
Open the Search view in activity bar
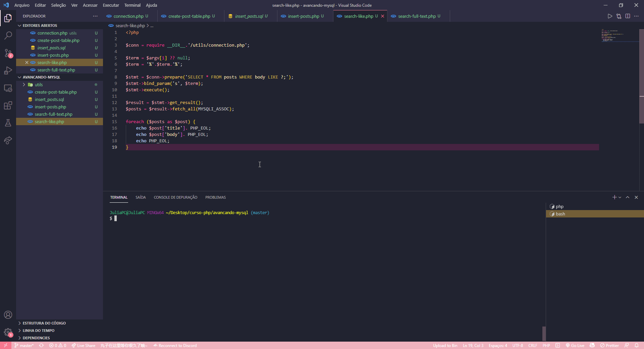[8, 35]
